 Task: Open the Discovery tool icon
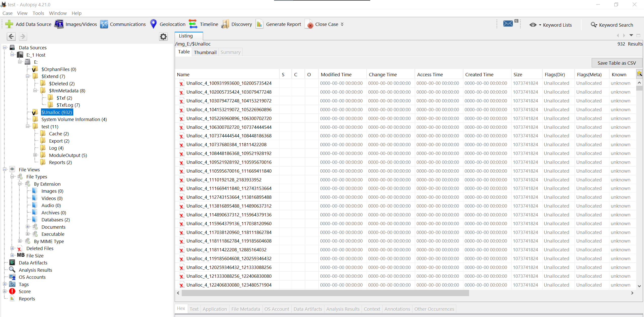pos(225,24)
